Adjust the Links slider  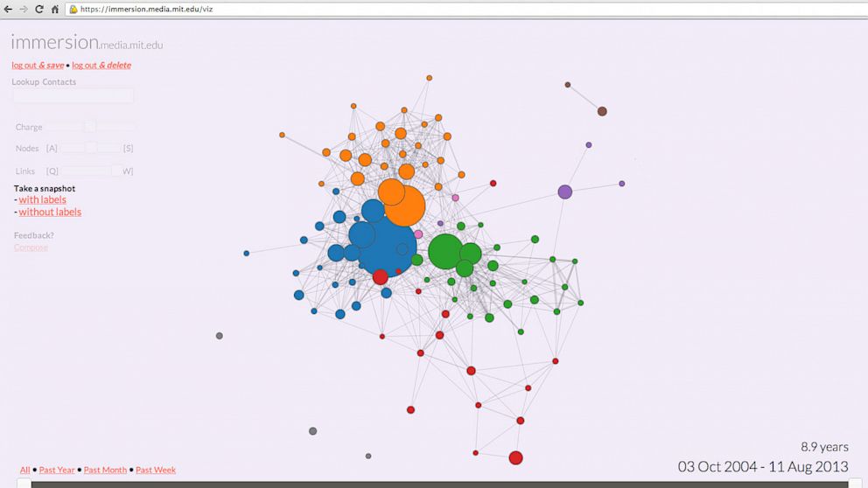pos(91,171)
